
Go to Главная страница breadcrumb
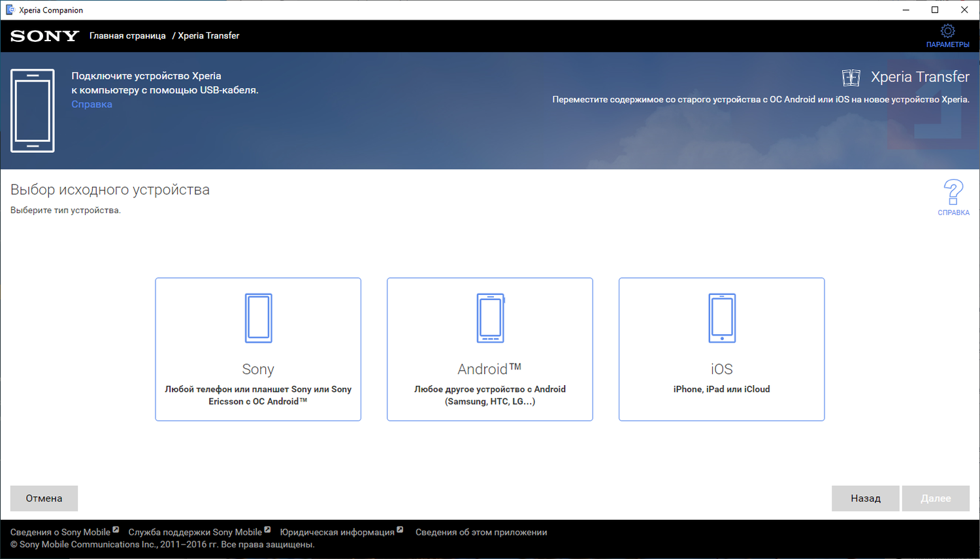coord(127,36)
